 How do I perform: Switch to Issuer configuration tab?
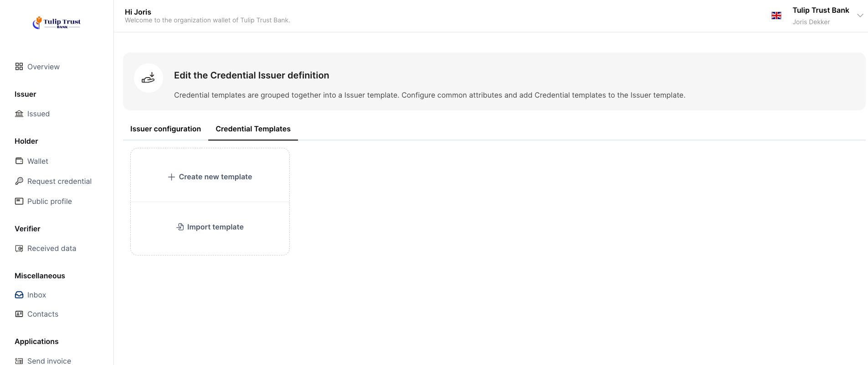tap(165, 129)
